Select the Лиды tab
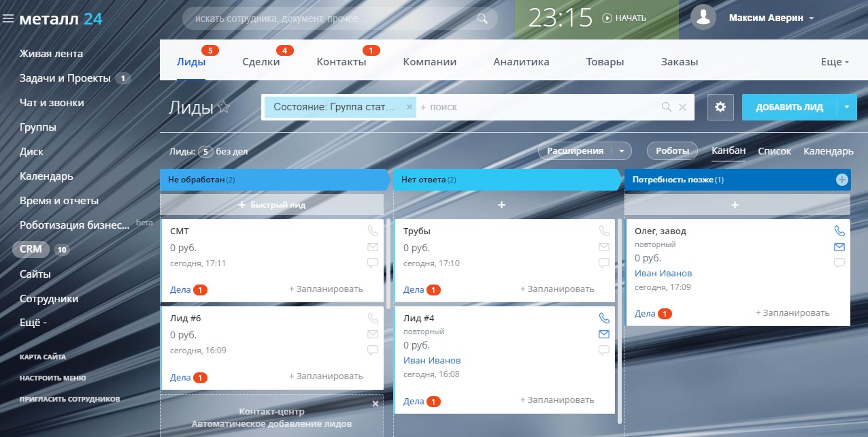Viewport: 868px width, 437px height. coord(191,62)
